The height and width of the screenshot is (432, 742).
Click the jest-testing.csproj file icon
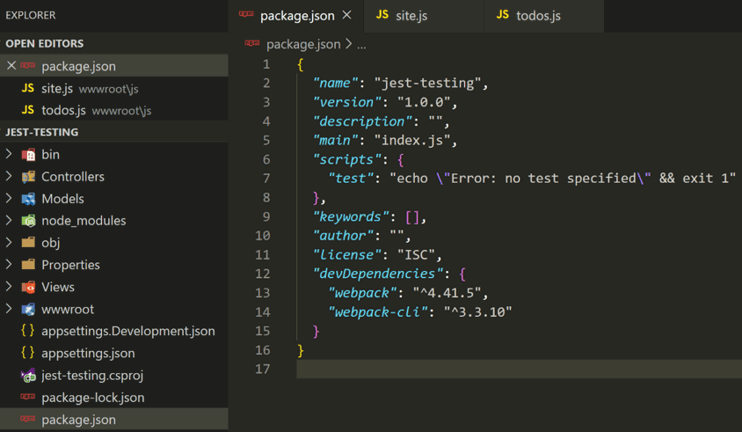(28, 375)
